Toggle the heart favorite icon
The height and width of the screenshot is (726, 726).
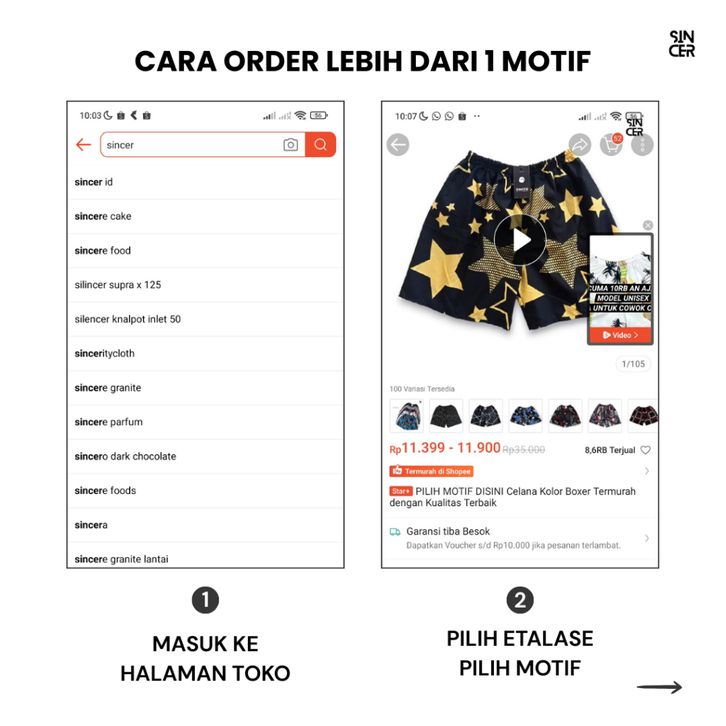pyautogui.click(x=645, y=450)
